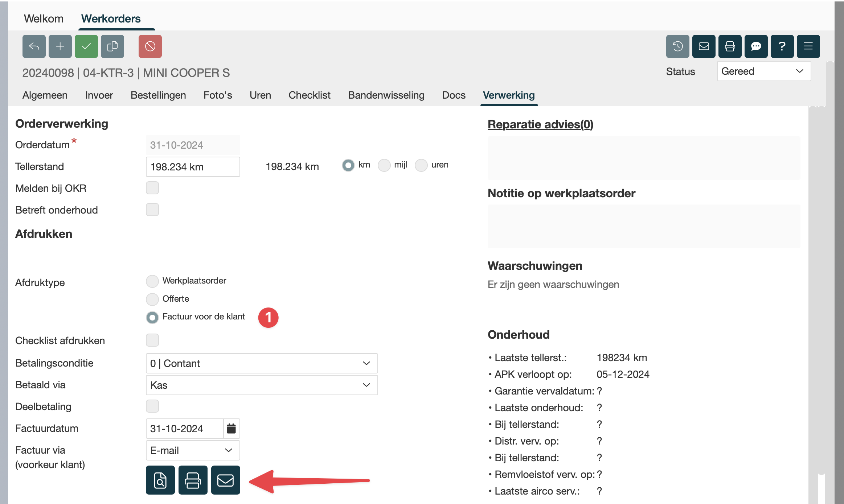Click the green checkmark save icon
Image resolution: width=844 pixels, height=504 pixels.
[x=86, y=46]
